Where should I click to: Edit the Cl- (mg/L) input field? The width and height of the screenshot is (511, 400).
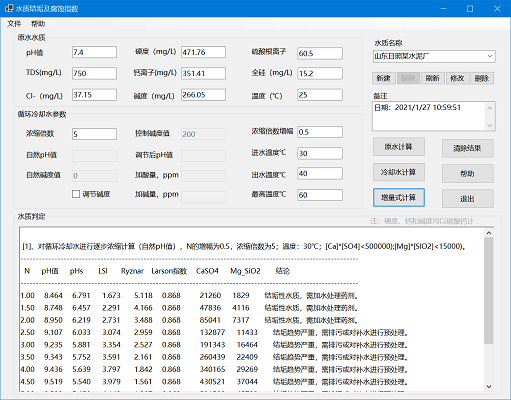pyautogui.click(x=94, y=95)
